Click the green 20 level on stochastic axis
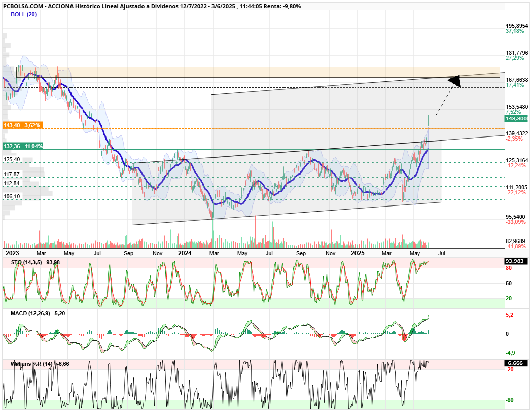 509,299
